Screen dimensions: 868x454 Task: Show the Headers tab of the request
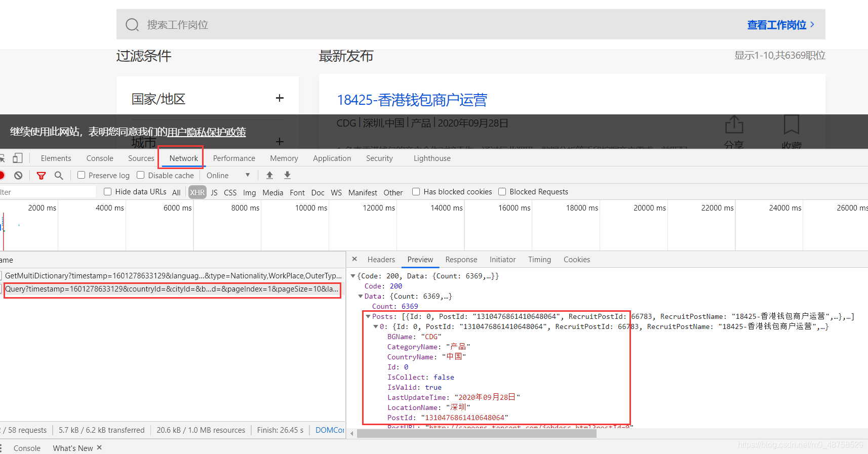[381, 259]
